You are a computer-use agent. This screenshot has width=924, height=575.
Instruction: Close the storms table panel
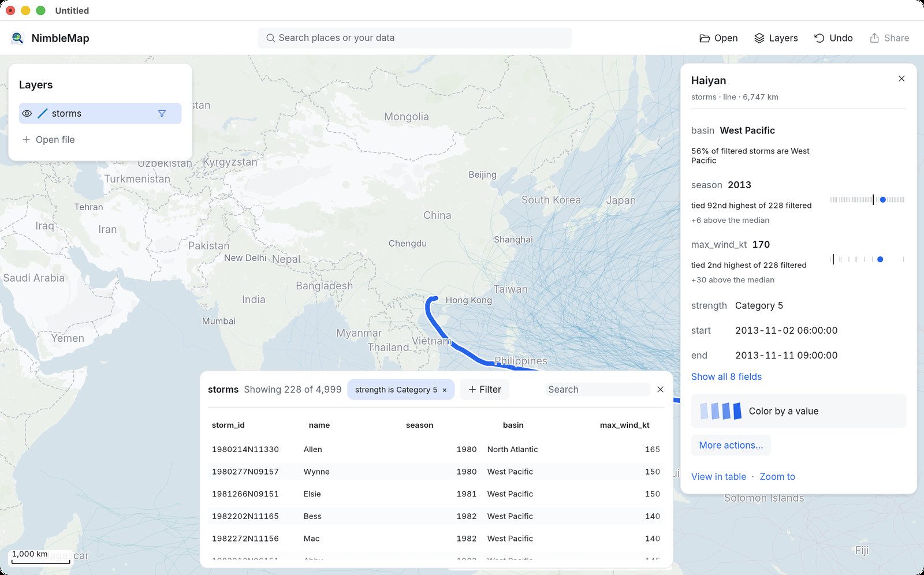click(660, 390)
